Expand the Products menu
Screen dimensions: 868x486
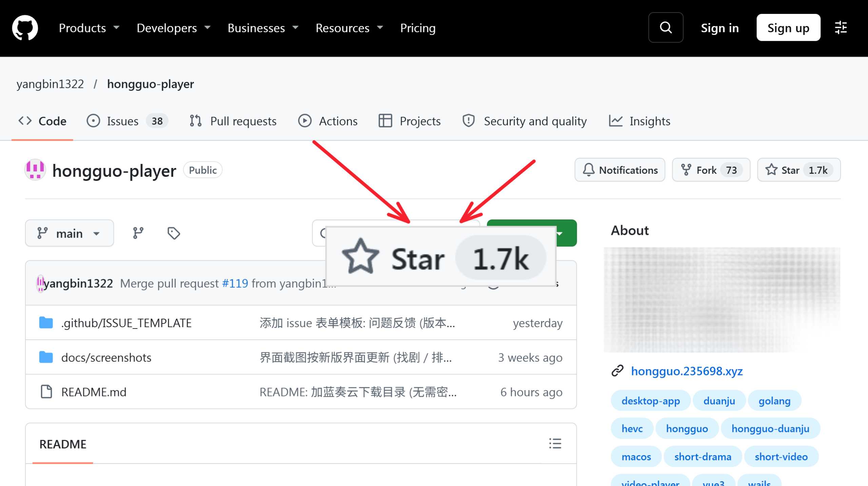89,28
